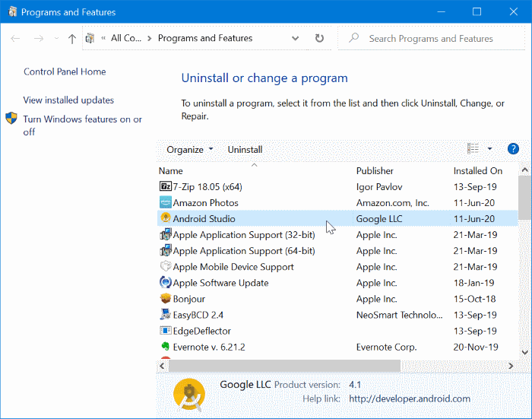Expand the hidden breadcrumb double chevron
The width and height of the screenshot is (532, 419).
(x=103, y=38)
